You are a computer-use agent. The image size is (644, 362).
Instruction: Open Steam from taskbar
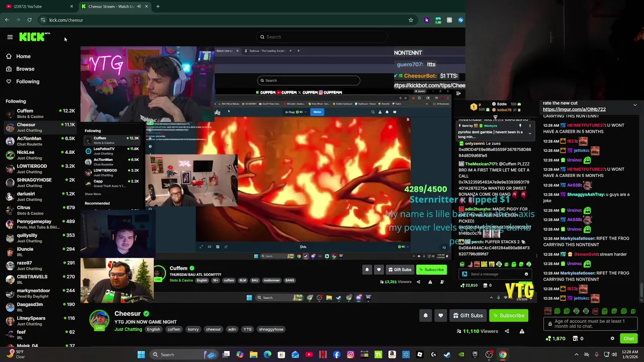[447, 354]
